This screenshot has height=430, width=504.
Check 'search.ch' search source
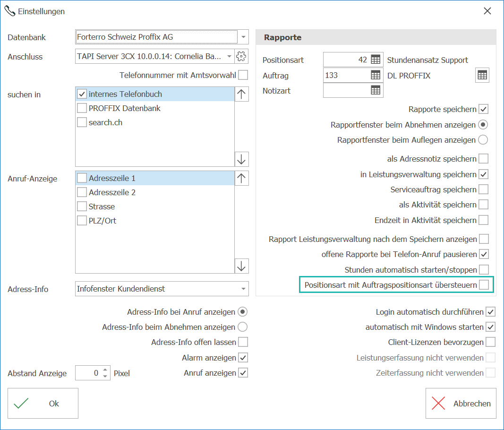pos(82,122)
